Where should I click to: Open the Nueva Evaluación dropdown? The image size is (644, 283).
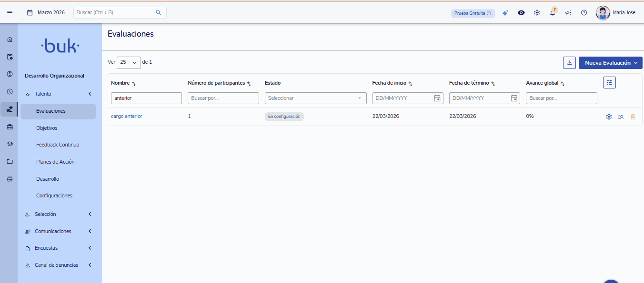tap(610, 63)
